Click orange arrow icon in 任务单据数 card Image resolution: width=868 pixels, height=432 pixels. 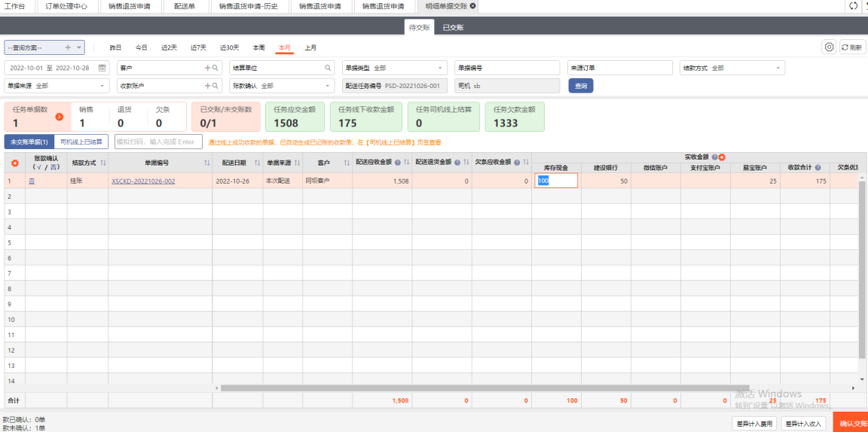pos(59,117)
